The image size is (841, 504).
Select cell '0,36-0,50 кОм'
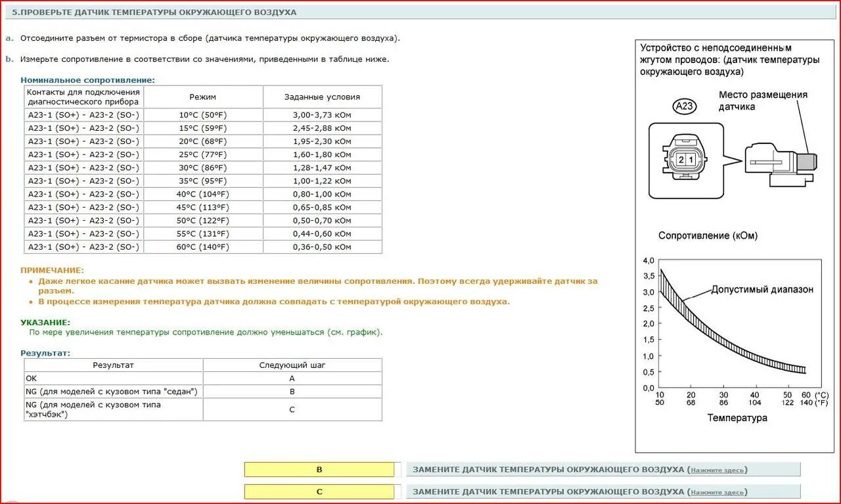pos(322,247)
